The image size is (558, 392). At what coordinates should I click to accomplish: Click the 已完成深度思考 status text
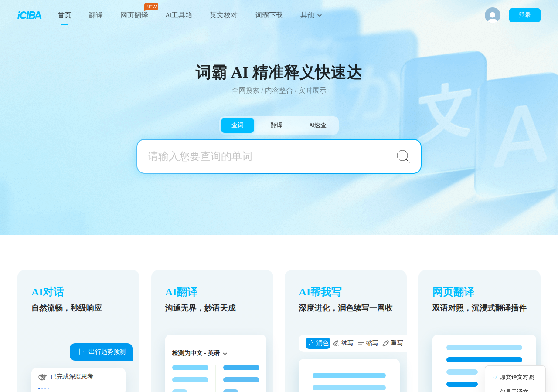pos(72,377)
